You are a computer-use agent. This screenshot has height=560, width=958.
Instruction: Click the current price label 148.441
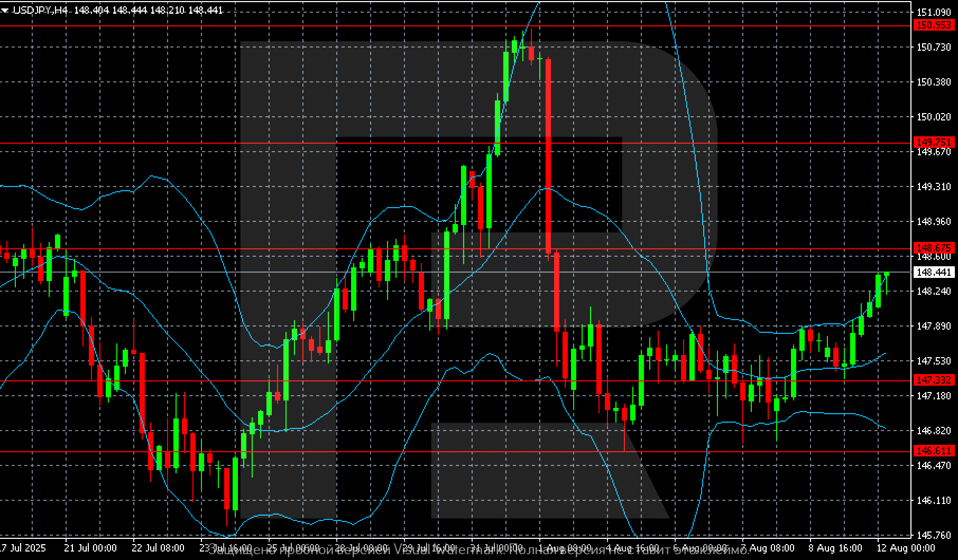934,272
